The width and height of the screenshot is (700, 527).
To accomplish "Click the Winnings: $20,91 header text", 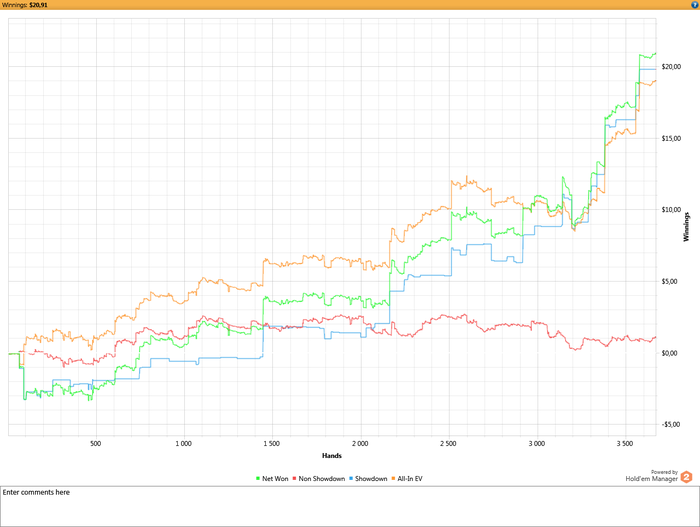I will (x=25, y=5).
